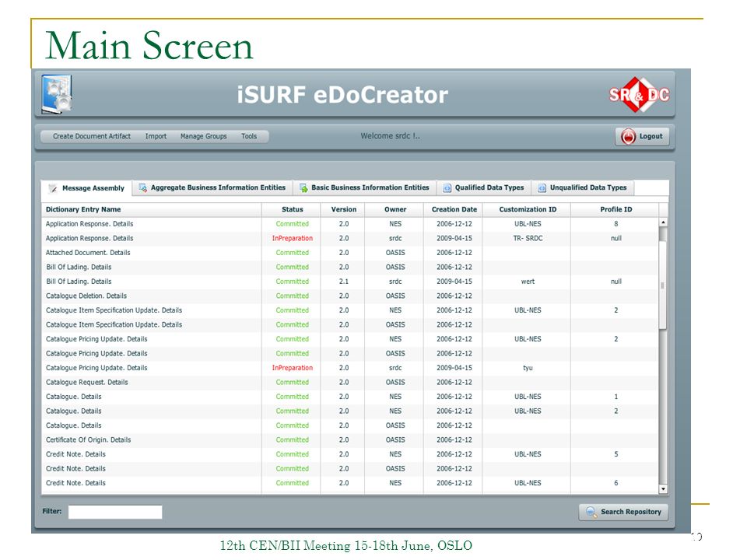Select the Certificate Of Origin. Details row

coord(350,440)
